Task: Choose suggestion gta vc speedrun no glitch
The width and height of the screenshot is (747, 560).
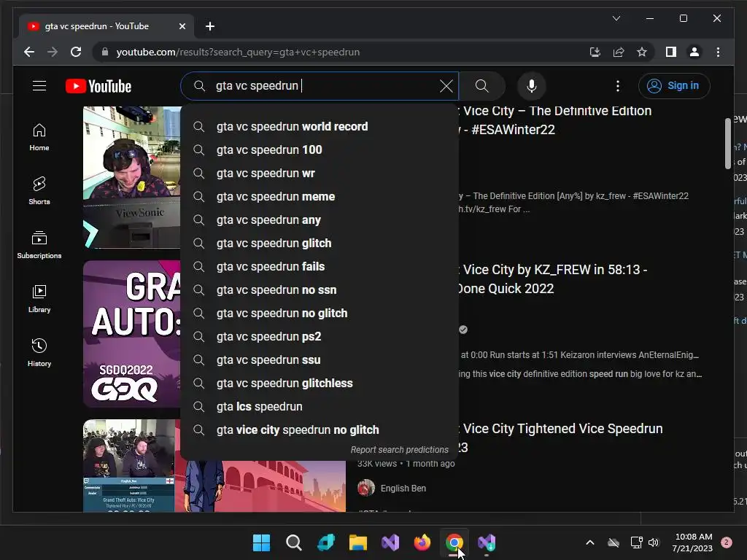Action: pyautogui.click(x=320, y=314)
